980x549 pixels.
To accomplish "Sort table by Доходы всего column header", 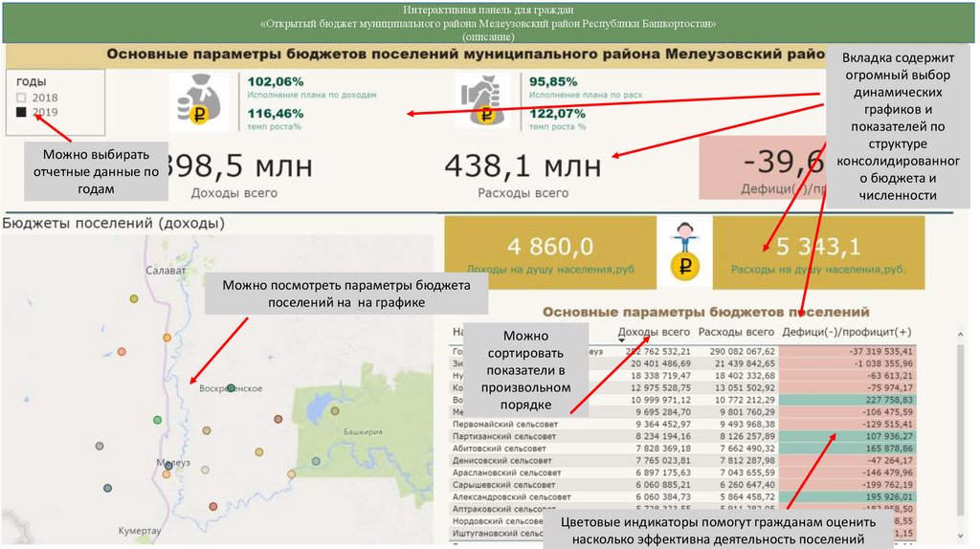I will 654,332.
